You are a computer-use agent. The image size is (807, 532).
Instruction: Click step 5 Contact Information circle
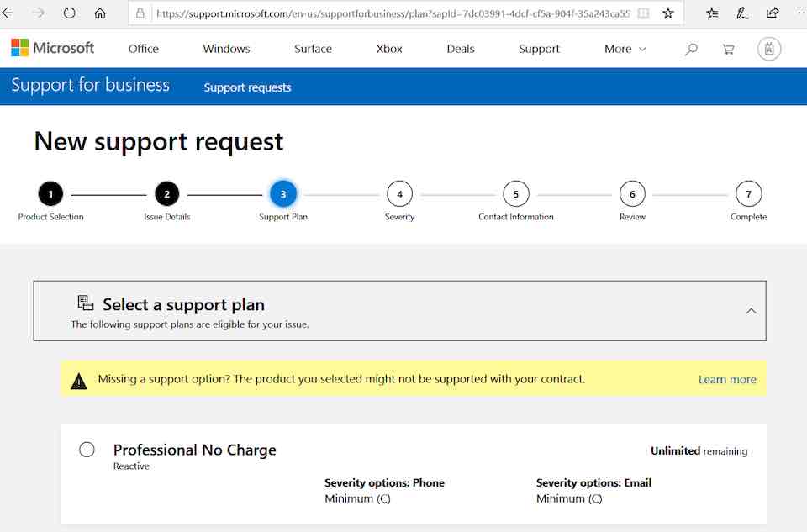point(515,194)
